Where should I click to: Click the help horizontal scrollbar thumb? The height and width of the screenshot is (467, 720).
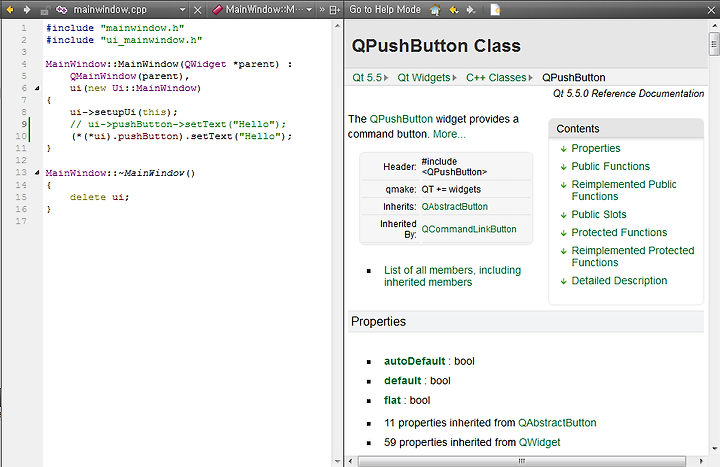coord(522,461)
